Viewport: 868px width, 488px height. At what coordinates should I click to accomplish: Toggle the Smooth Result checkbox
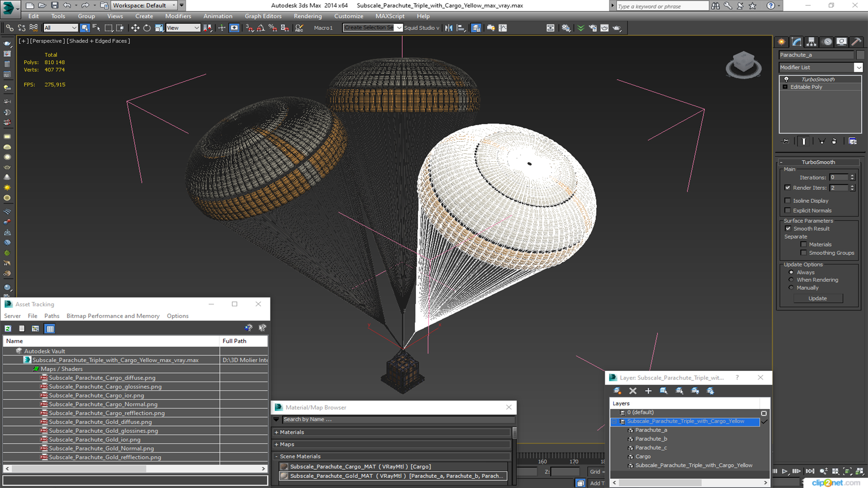(788, 229)
